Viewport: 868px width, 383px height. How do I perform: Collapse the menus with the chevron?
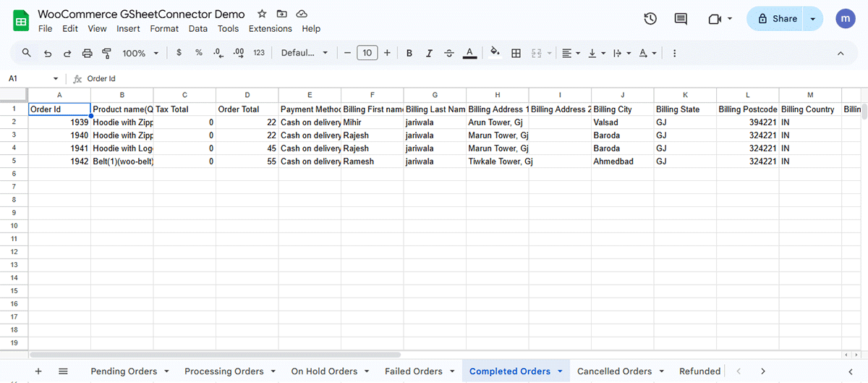(841, 53)
